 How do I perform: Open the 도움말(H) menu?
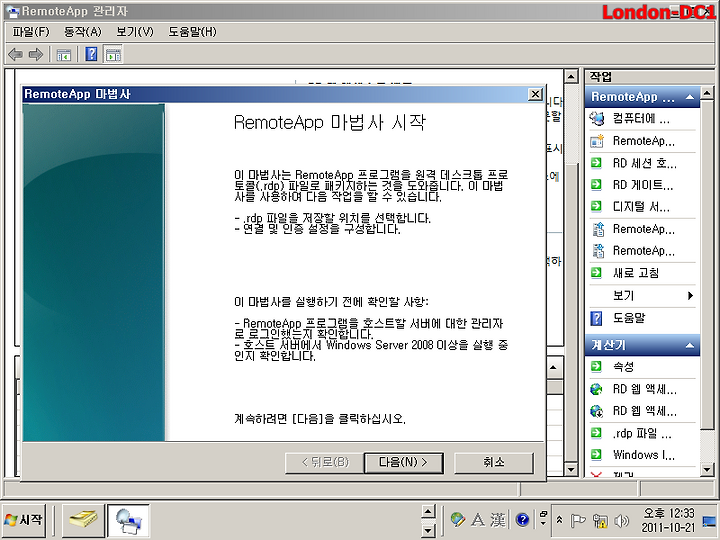(x=192, y=32)
